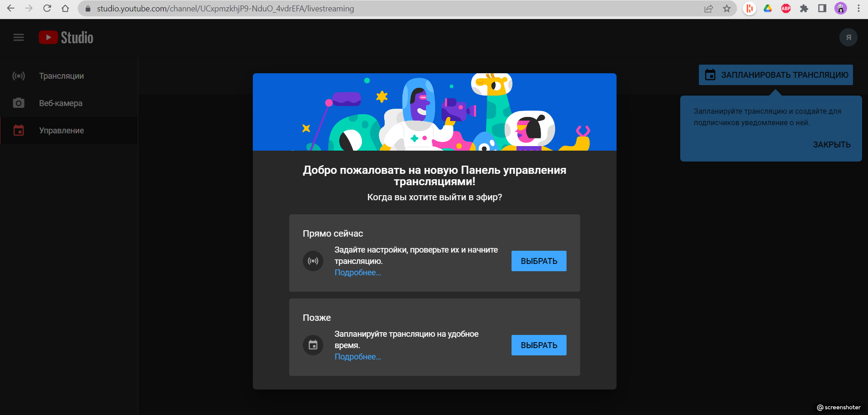Toggle the browser side panel
868x415 pixels.
point(822,9)
